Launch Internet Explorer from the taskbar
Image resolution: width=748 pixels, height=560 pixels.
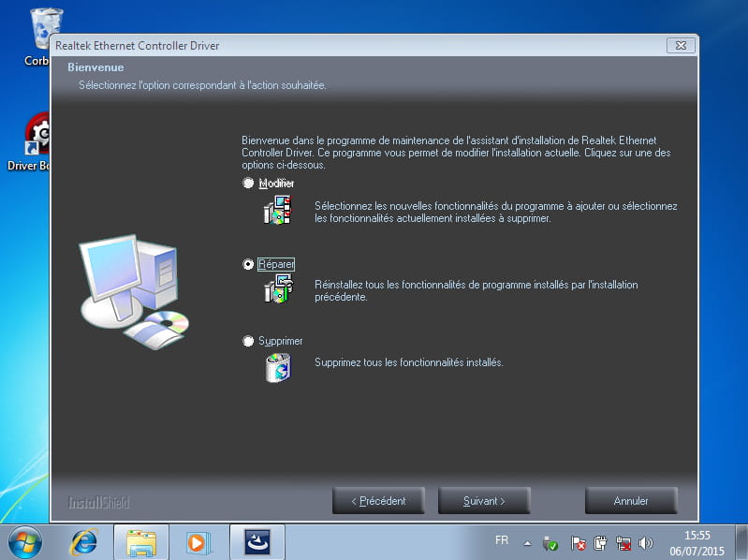click(x=84, y=543)
